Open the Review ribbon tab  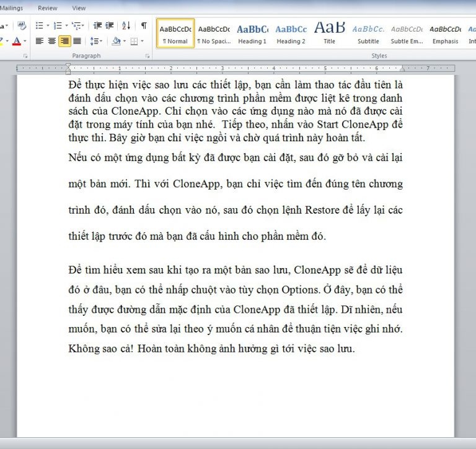[48, 8]
